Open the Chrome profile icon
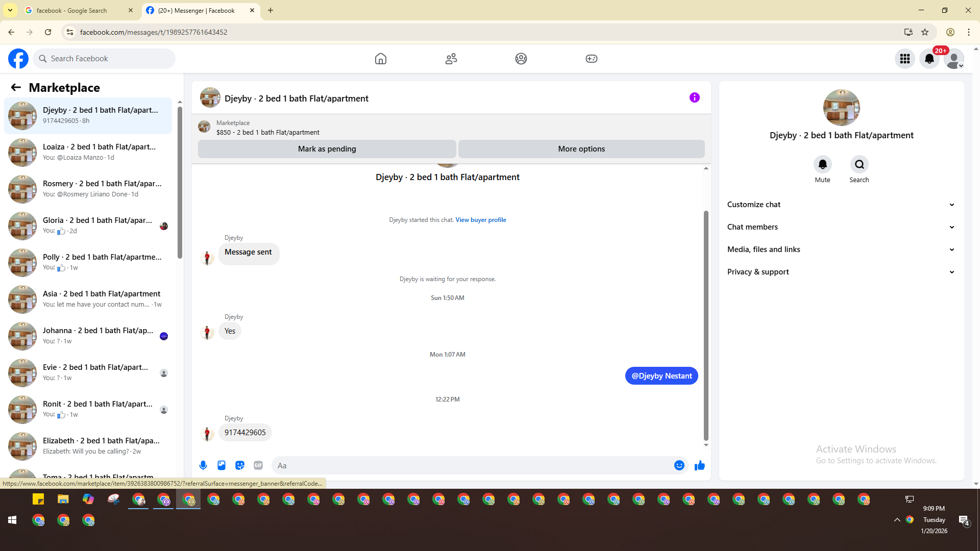 pyautogui.click(x=950, y=32)
